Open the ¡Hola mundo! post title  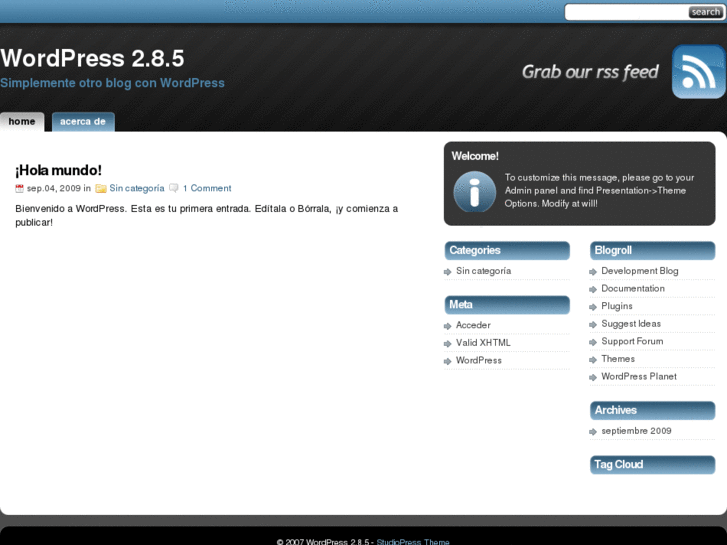click(x=58, y=170)
